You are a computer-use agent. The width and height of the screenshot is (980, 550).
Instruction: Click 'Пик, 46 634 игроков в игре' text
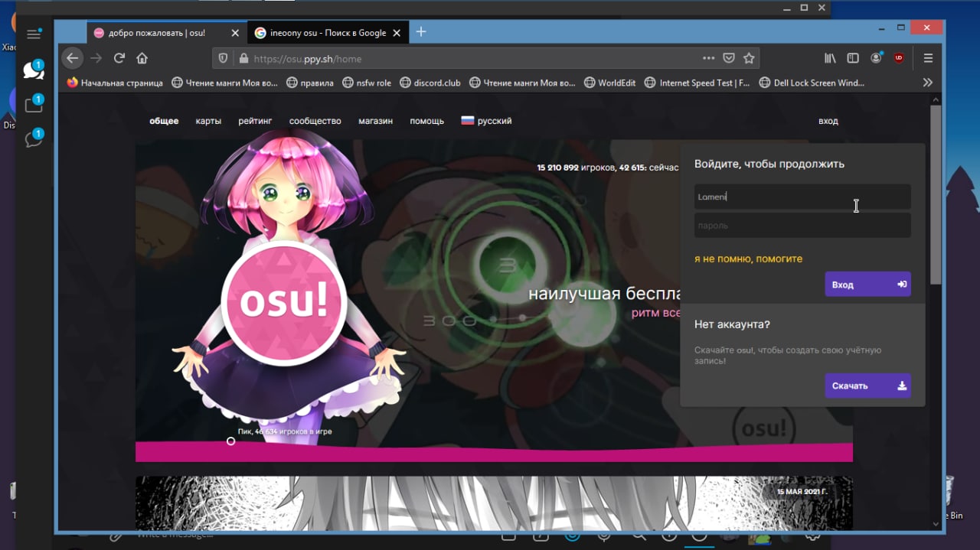(285, 431)
